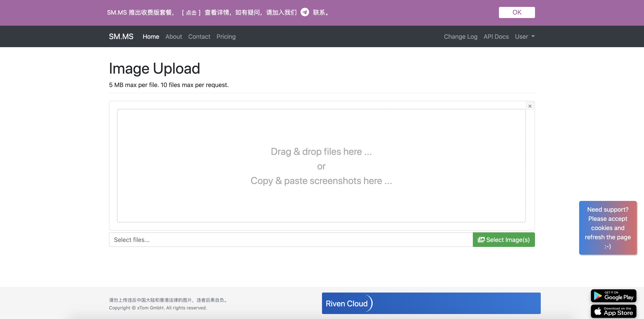Navigate to the Pricing page
Viewport: 644px width, 319px height.
(226, 36)
